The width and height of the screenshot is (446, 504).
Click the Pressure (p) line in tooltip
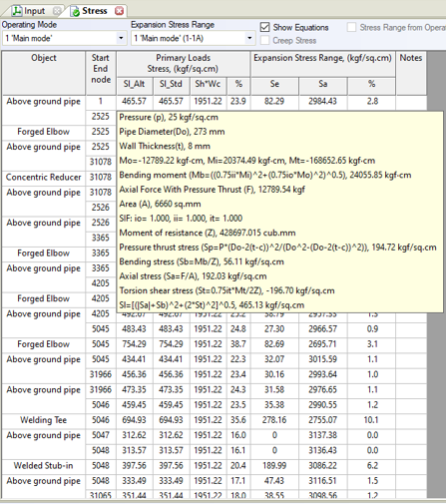[x=169, y=118]
